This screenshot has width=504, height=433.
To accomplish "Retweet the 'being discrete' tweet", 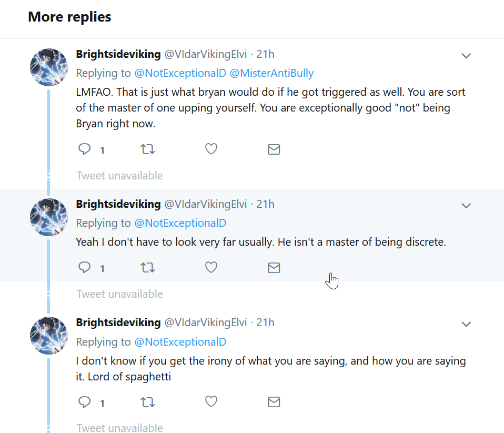I will tap(147, 267).
